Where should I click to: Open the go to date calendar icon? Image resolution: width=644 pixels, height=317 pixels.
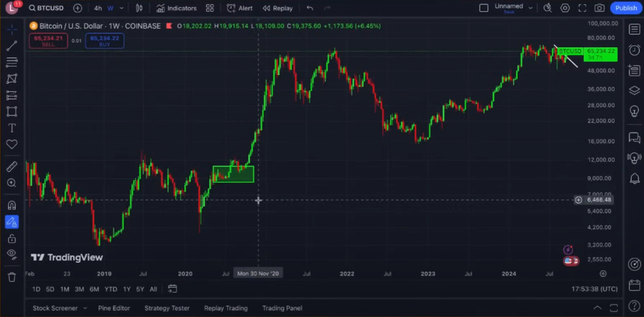172,289
